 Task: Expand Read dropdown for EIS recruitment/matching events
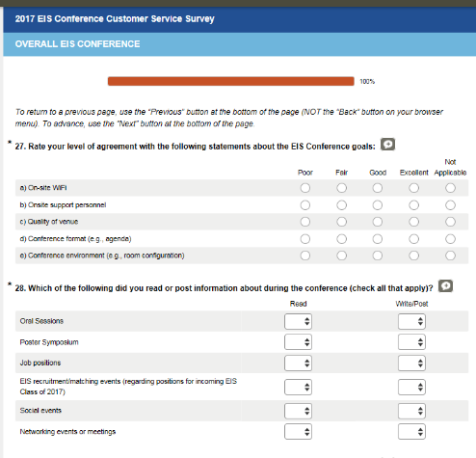click(x=298, y=388)
